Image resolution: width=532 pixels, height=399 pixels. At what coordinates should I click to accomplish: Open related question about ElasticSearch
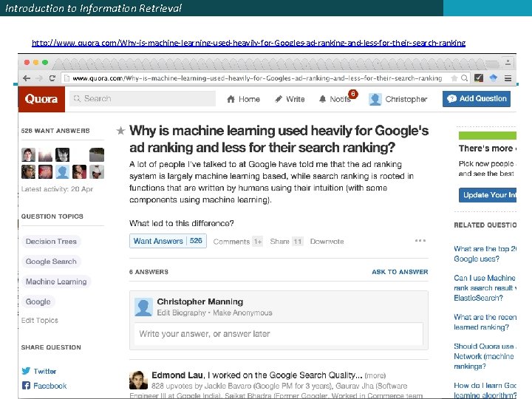coord(485,287)
